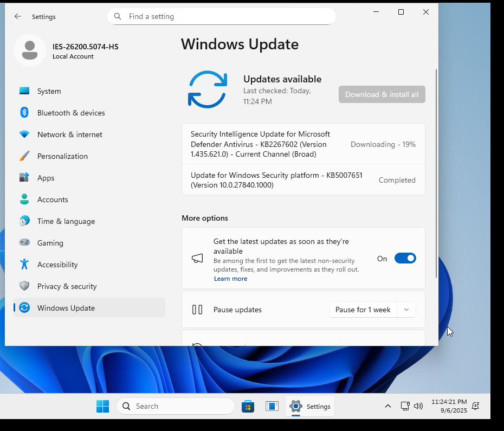This screenshot has height=431, width=504.
Task: Select Accessibility in the sidebar
Action: 89,265
